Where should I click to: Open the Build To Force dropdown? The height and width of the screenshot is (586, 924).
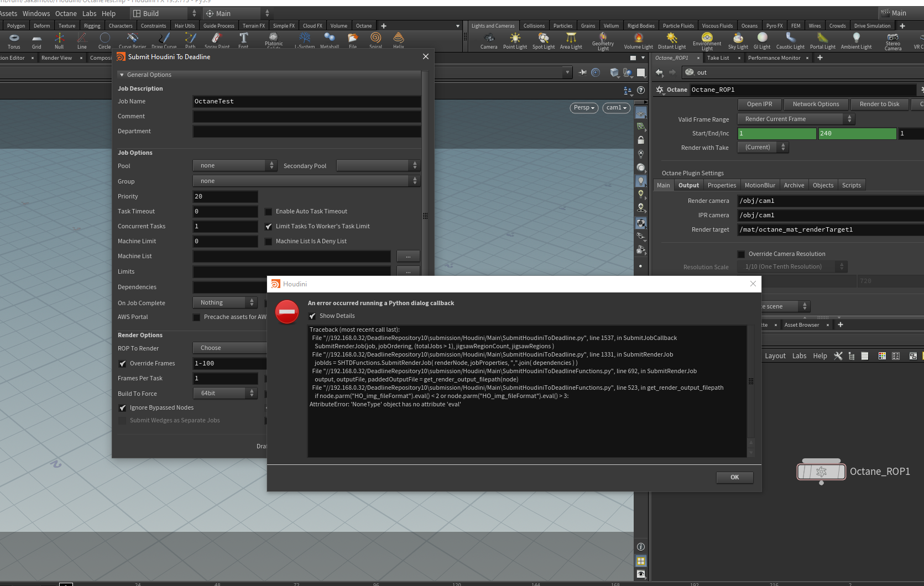point(225,393)
